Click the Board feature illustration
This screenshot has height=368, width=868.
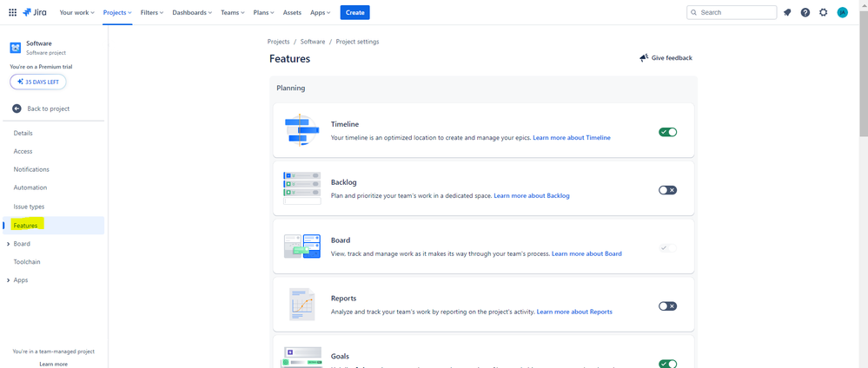[302, 246]
